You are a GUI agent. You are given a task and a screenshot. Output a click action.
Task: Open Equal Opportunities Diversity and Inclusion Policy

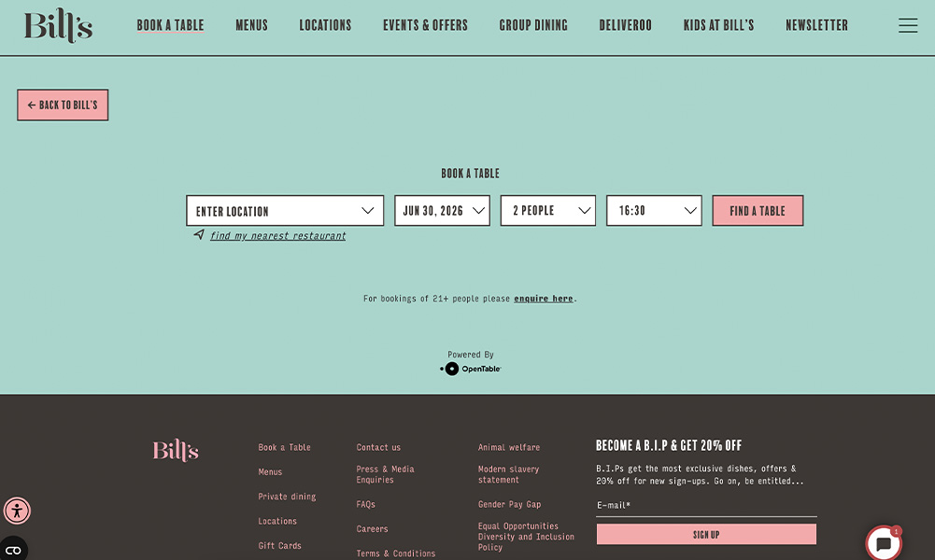[526, 537]
